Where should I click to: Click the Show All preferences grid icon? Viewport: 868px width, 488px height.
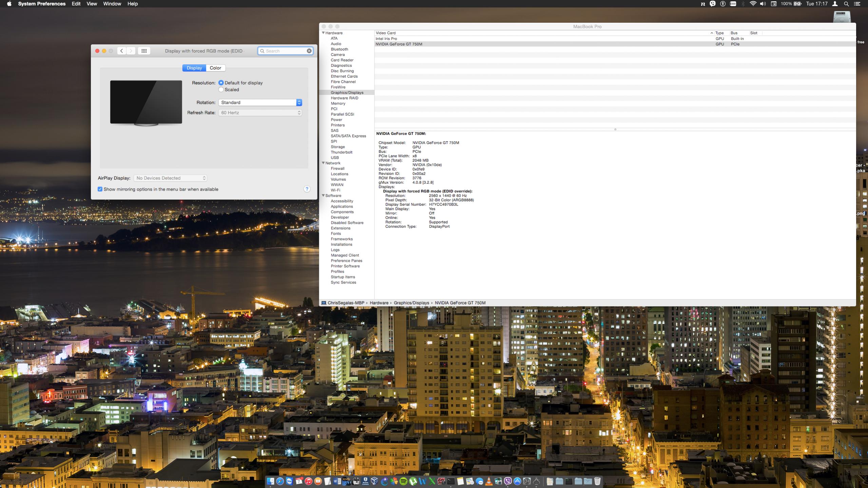[x=144, y=51]
